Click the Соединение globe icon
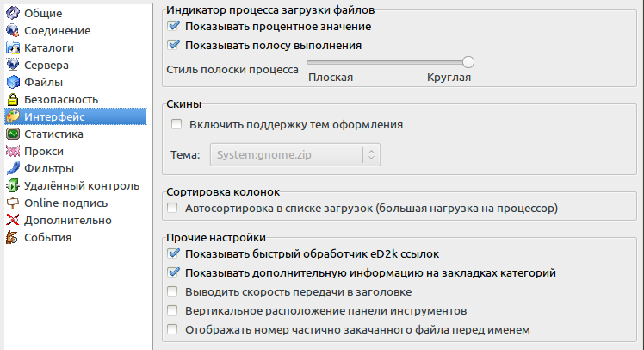Image resolution: width=644 pixels, height=350 pixels. (13, 30)
